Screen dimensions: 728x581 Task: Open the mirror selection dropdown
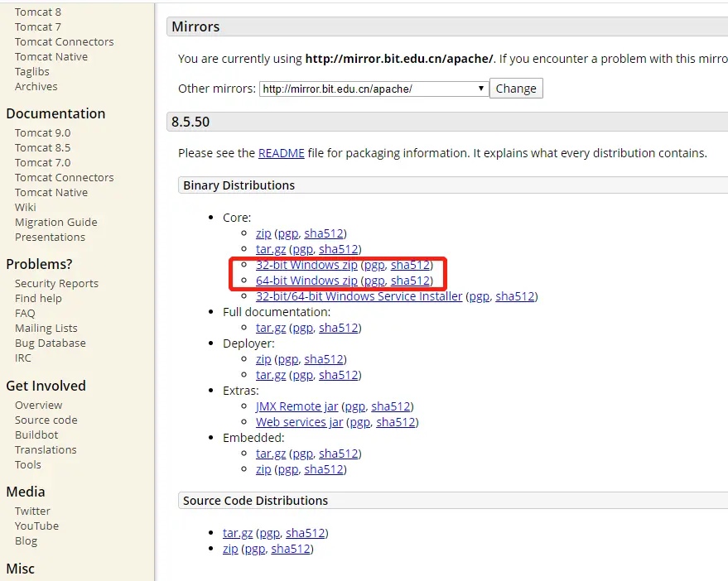tap(374, 89)
